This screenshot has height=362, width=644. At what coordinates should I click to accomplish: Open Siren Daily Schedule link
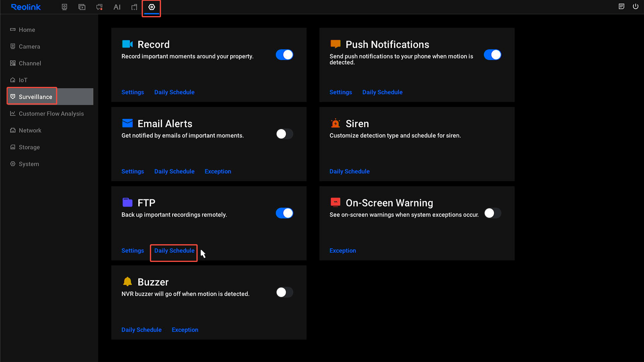click(349, 172)
